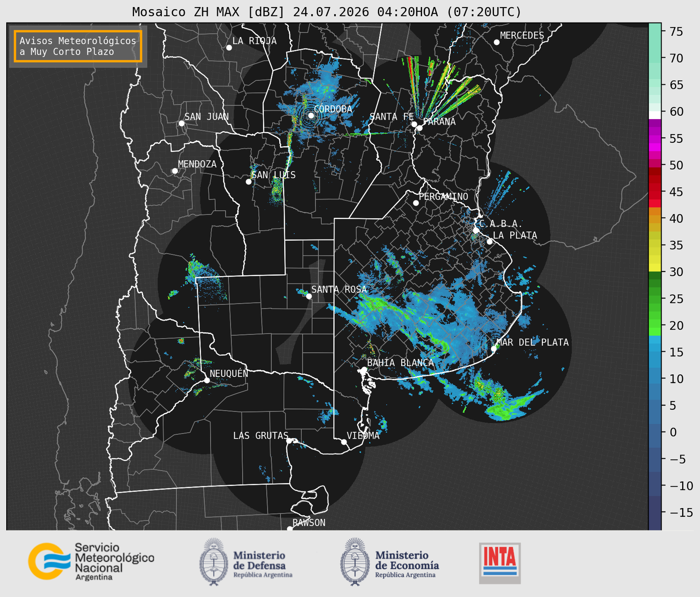
Task: Click the Avisos Meteorológicos a Muy Corto Plazo box
Action: pyautogui.click(x=78, y=46)
